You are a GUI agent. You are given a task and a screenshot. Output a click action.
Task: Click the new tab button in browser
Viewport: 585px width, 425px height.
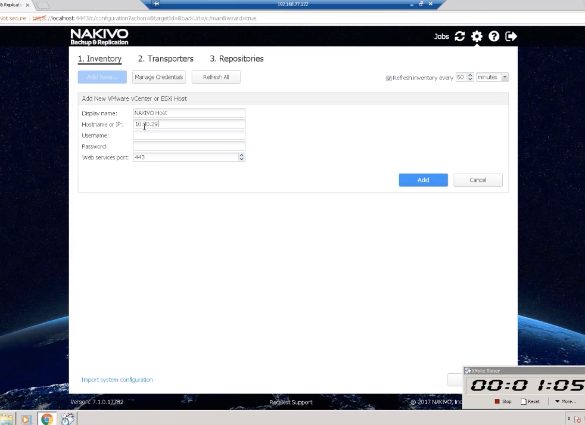[x=43, y=5]
